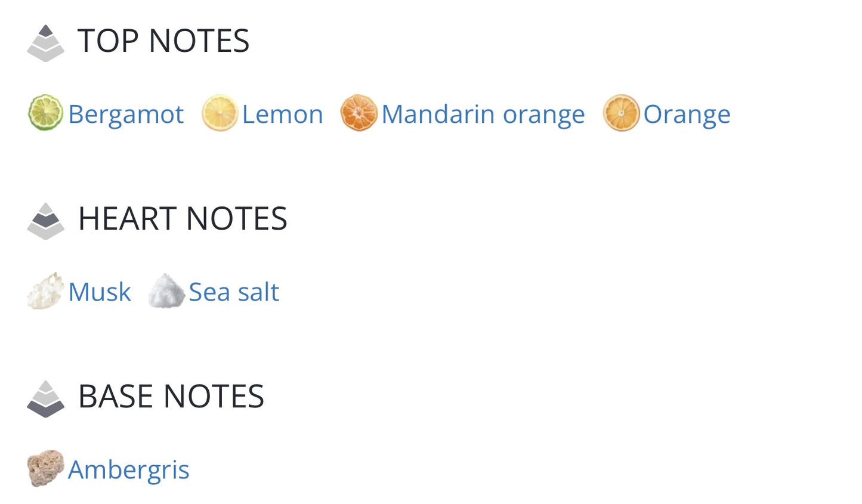Click the bergamot lime slice icon
The image size is (862, 504).
point(45,113)
